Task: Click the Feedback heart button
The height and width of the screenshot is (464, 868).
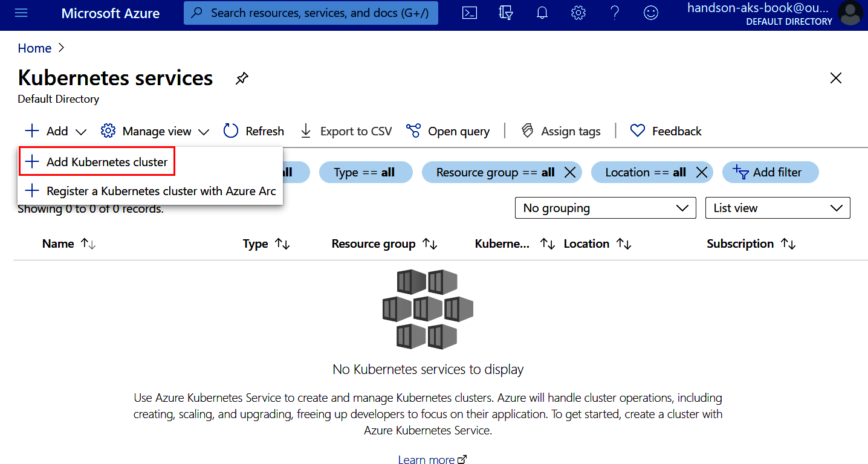Action: (x=666, y=131)
